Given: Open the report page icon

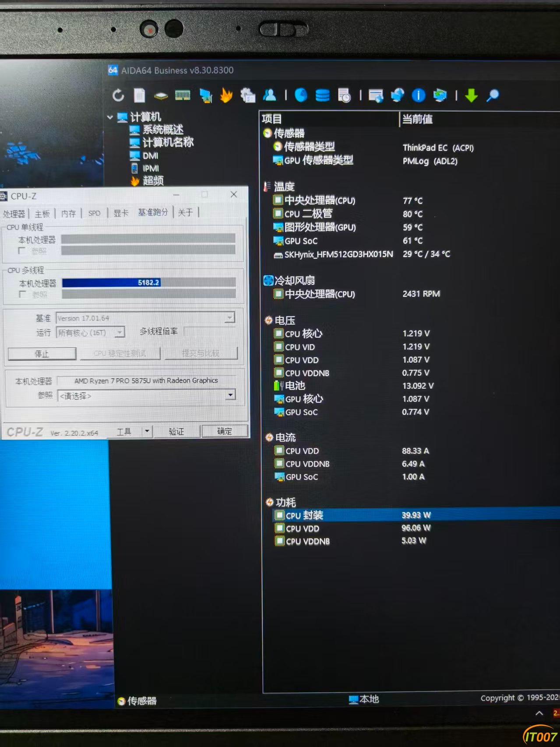Looking at the screenshot, I should tap(140, 95).
